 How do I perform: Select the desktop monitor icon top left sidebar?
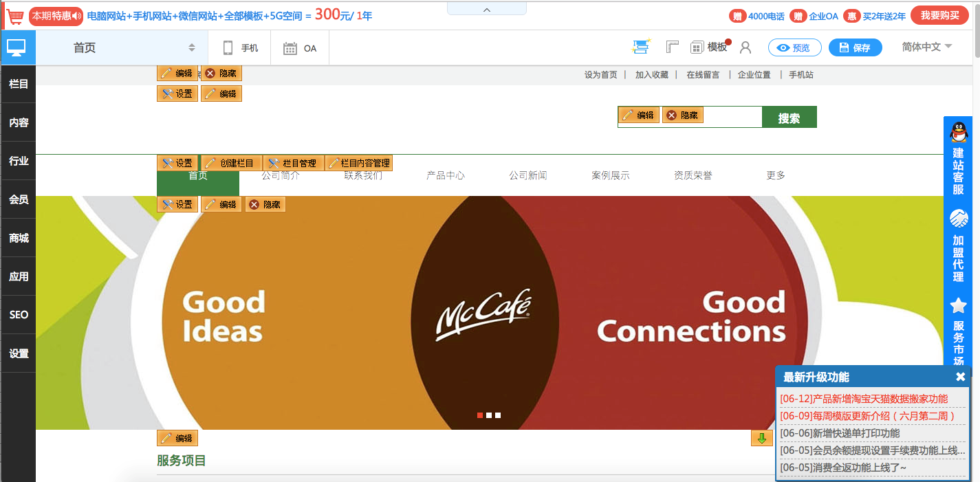17,47
